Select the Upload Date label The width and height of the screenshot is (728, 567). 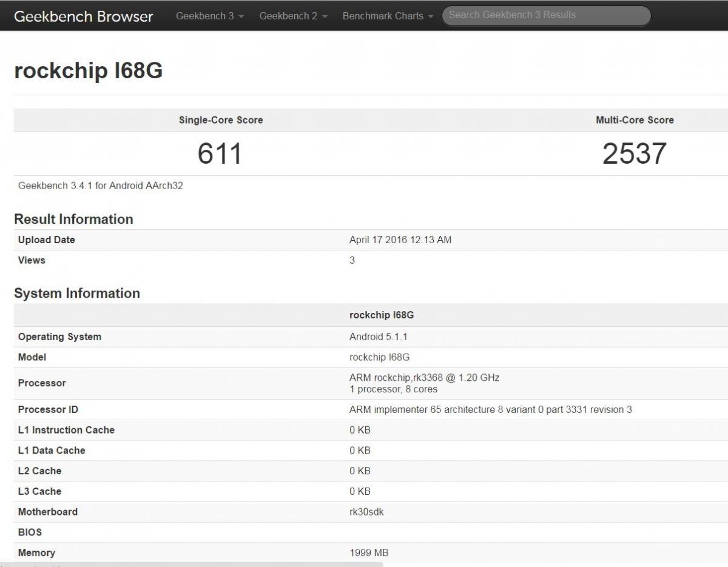(x=47, y=240)
